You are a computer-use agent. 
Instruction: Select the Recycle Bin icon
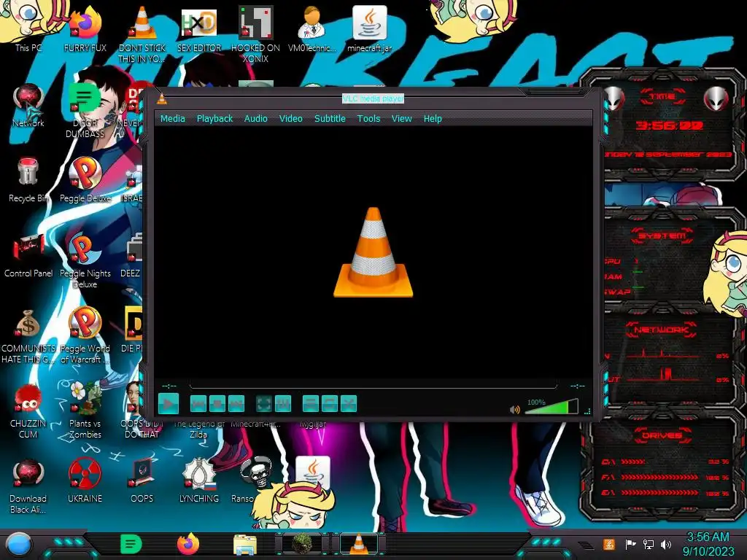pos(28,180)
